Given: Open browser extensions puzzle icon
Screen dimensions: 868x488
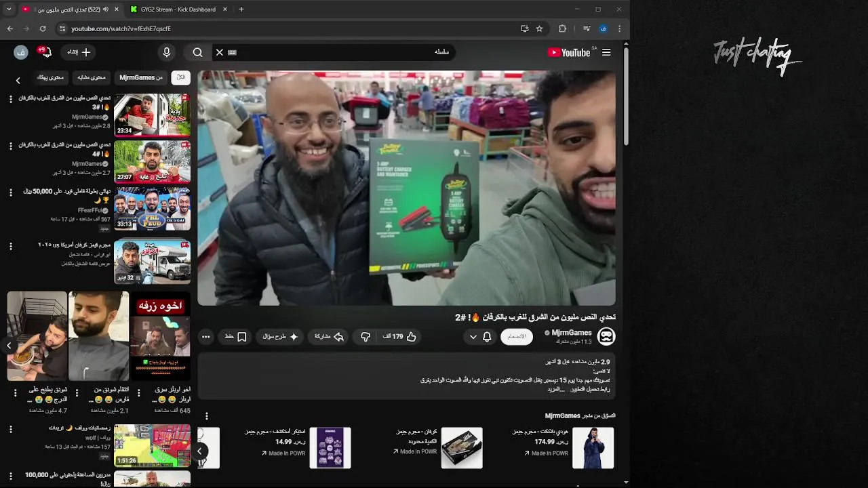Looking at the screenshot, I should tap(562, 28).
